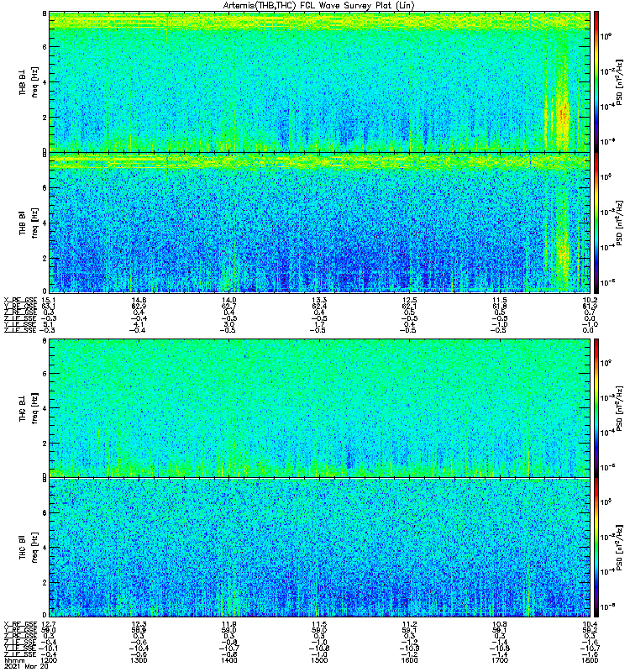The width and height of the screenshot is (630, 672).
Task: Click the 10⁻⁴ tick label on THC B⊥ color bar
Action: (x=606, y=433)
